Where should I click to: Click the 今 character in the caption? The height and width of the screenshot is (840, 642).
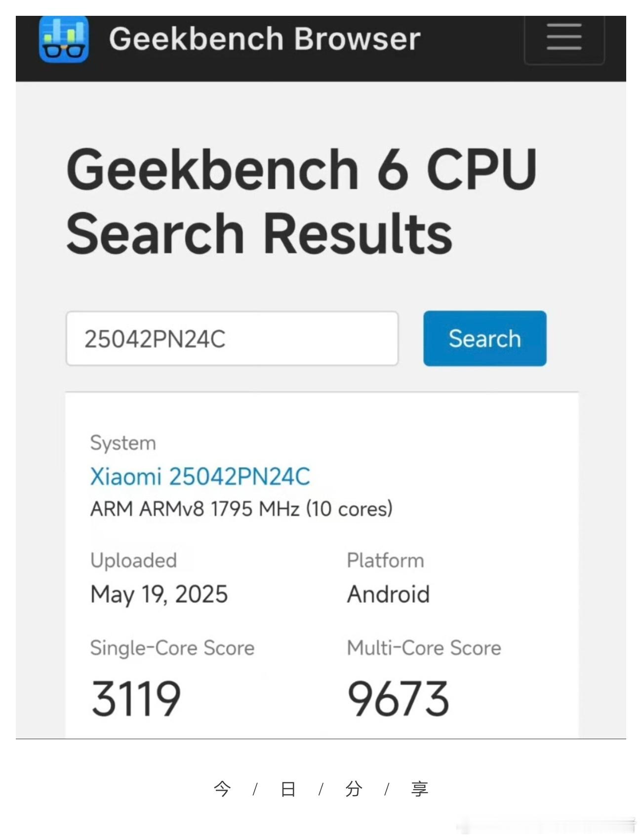222,789
